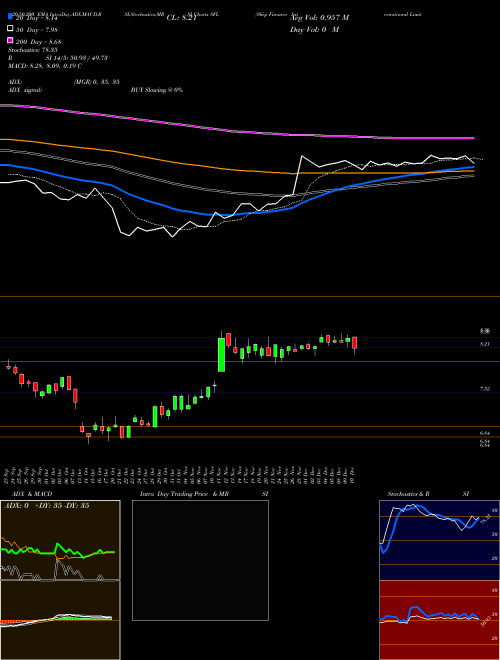Click the 'ADX: 0 +DY: 35 -DY: 35' readout
Viewport: 500px width, 660px height.
(x=46, y=506)
